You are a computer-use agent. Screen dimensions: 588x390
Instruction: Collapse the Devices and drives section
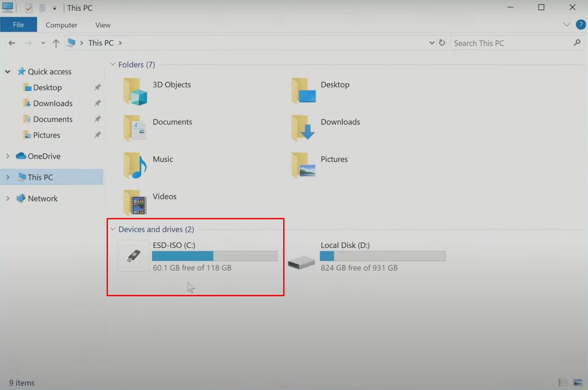tap(113, 229)
